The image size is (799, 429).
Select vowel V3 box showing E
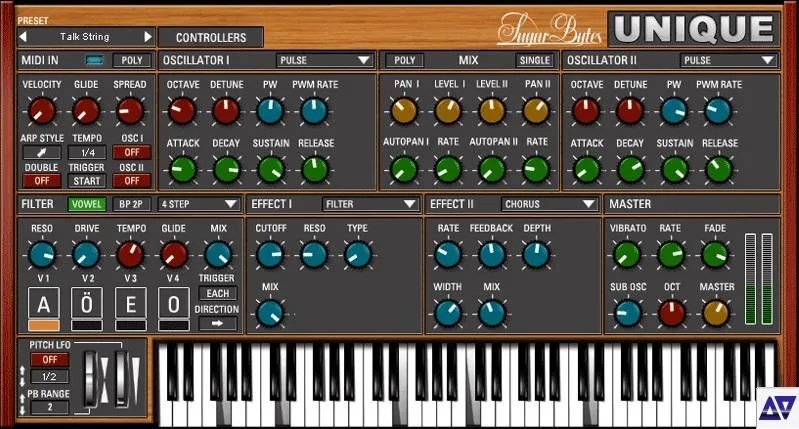click(130, 304)
